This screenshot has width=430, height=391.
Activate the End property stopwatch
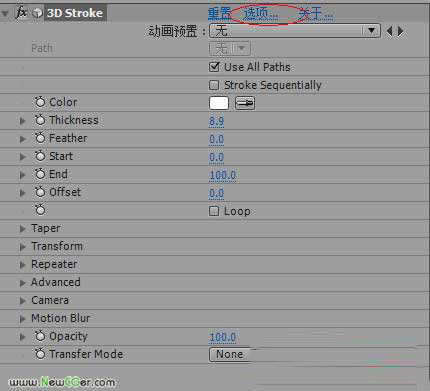pyautogui.click(x=40, y=174)
